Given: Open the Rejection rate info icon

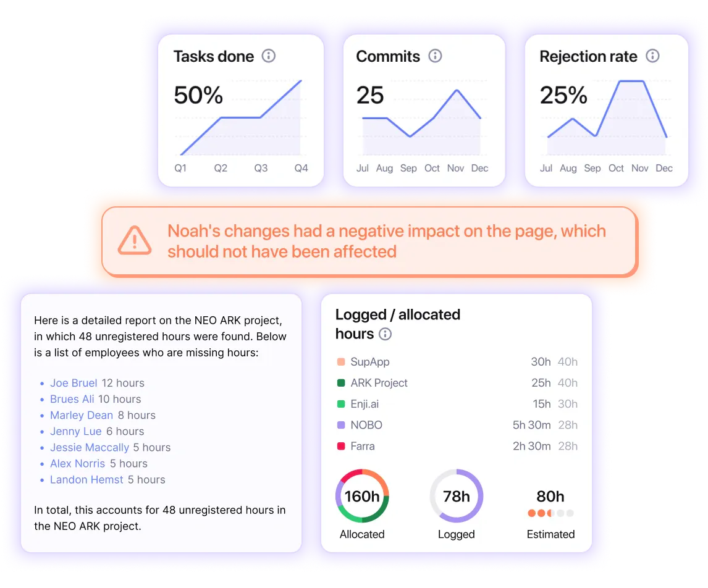Looking at the screenshot, I should (652, 56).
